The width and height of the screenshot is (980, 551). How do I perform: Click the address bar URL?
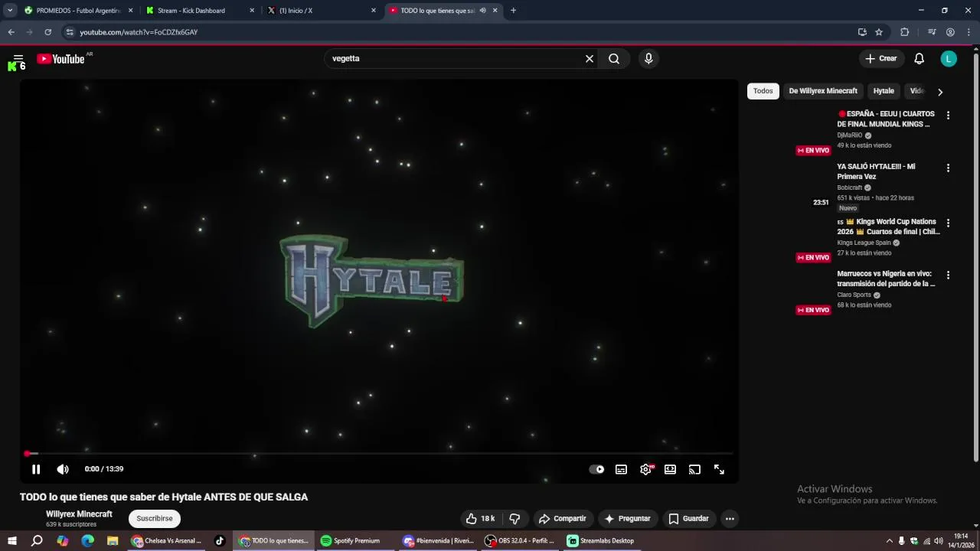coord(139,32)
